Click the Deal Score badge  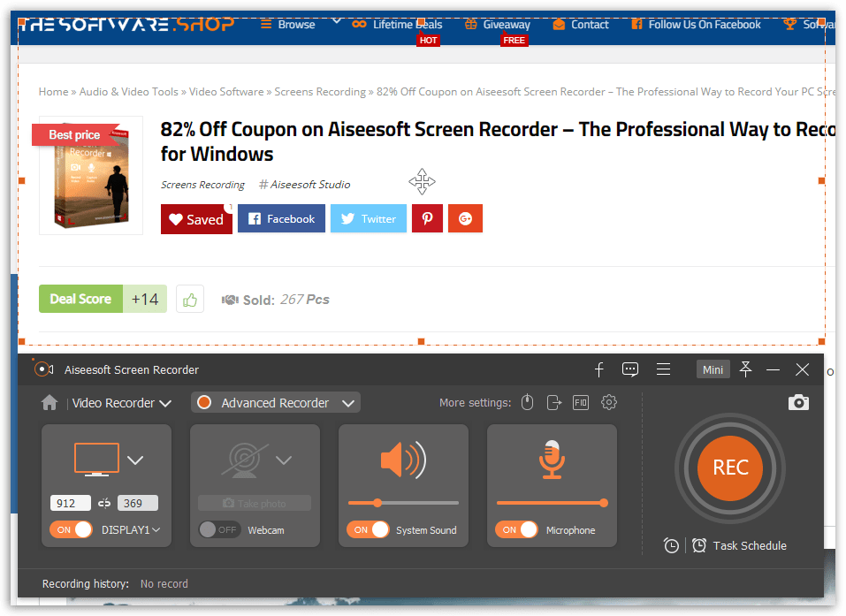click(x=81, y=299)
